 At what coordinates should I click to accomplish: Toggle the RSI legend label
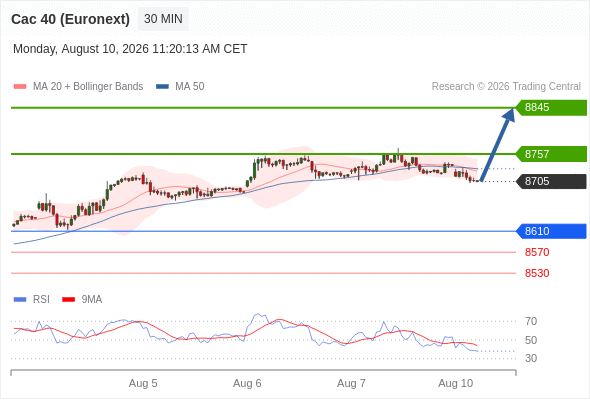(x=41, y=300)
